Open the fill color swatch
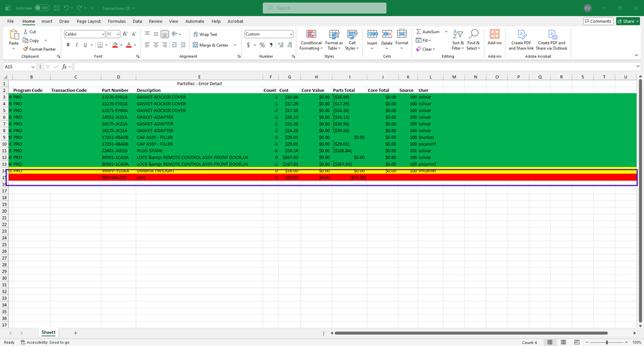This screenshot has width=644, height=346. tap(115, 45)
